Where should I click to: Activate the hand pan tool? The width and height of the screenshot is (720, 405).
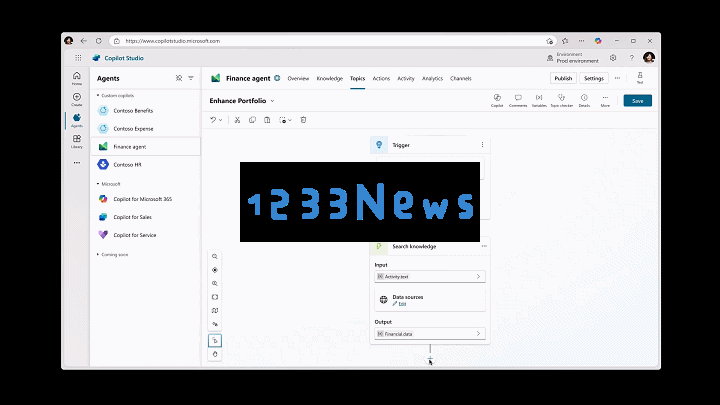click(214, 354)
